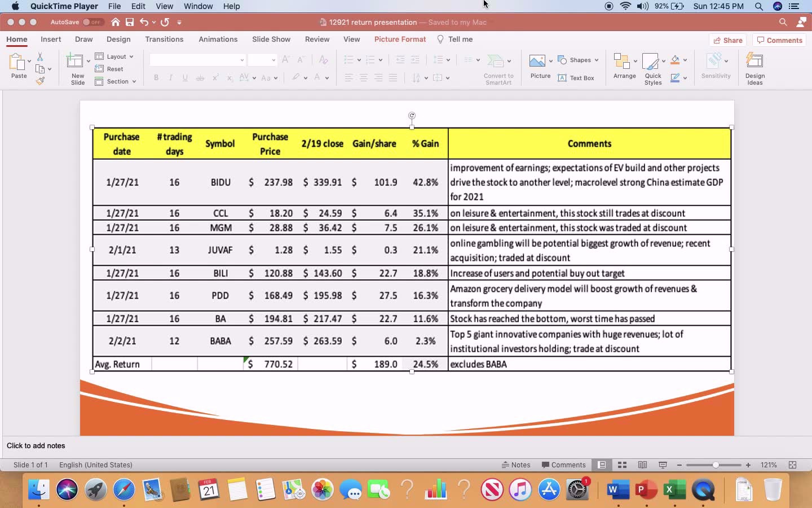
Task: Click the 121% zoom level
Action: click(769, 465)
